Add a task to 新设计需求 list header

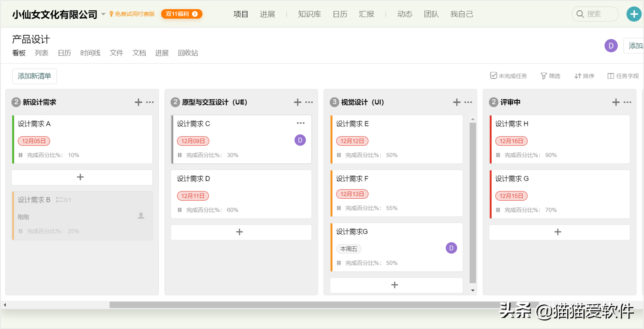coord(139,102)
